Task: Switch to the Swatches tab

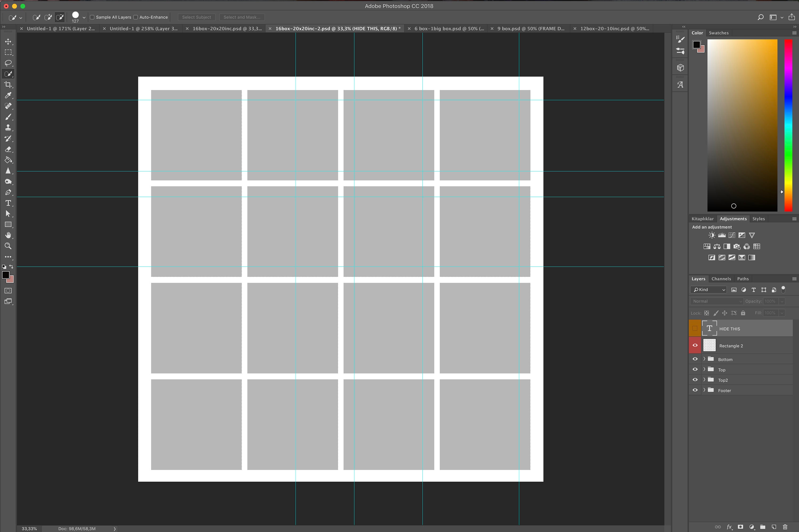Action: 719,32
